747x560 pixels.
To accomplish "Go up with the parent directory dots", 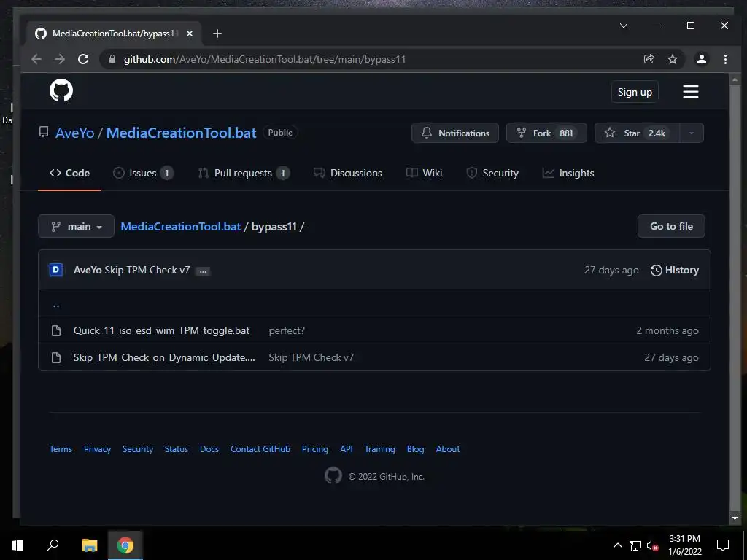I will coord(56,305).
